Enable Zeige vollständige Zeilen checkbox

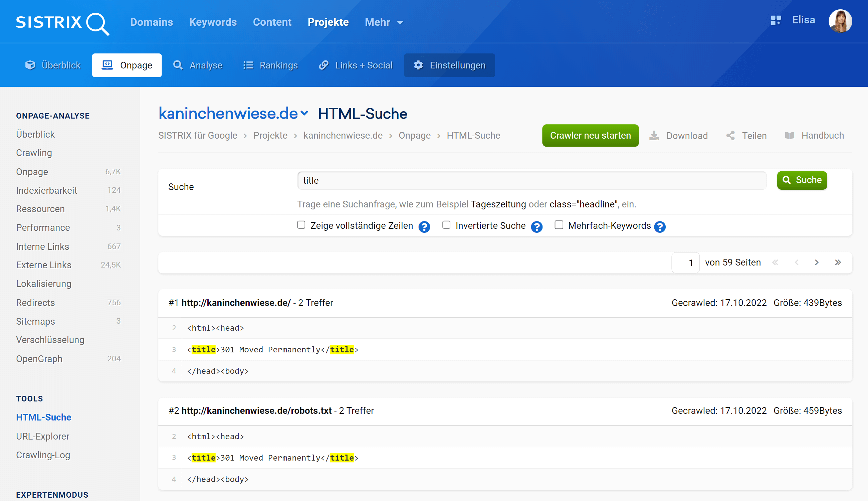coord(301,225)
